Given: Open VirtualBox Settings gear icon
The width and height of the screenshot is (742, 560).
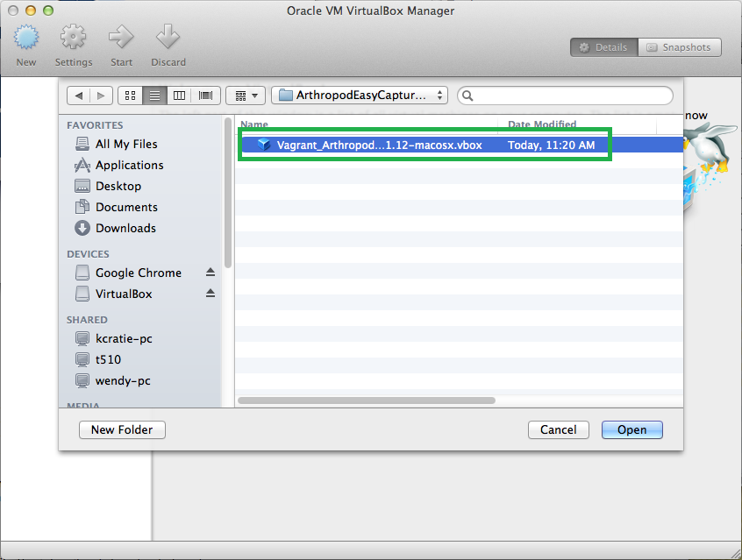Looking at the screenshot, I should pyautogui.click(x=73, y=37).
